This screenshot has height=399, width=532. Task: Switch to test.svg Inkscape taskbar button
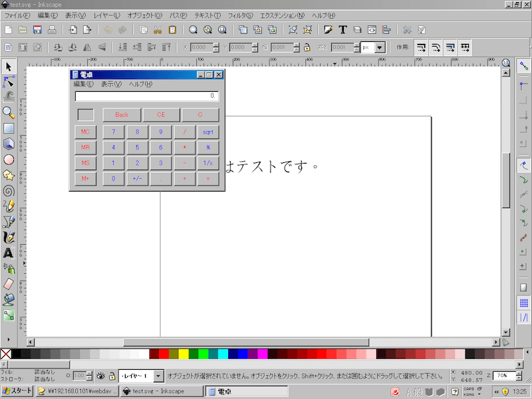click(162, 391)
